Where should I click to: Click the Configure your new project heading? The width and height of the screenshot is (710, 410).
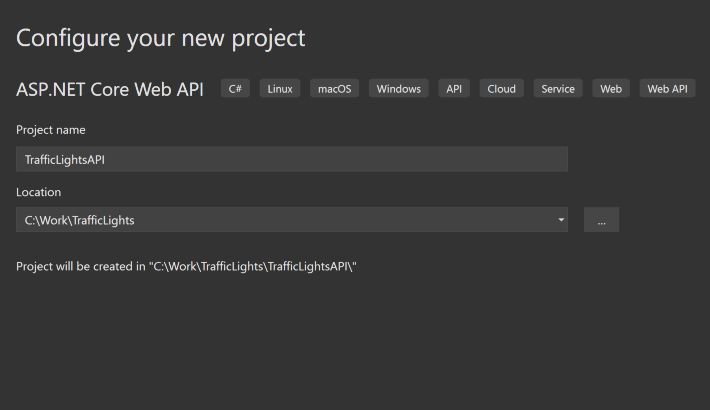[161, 38]
